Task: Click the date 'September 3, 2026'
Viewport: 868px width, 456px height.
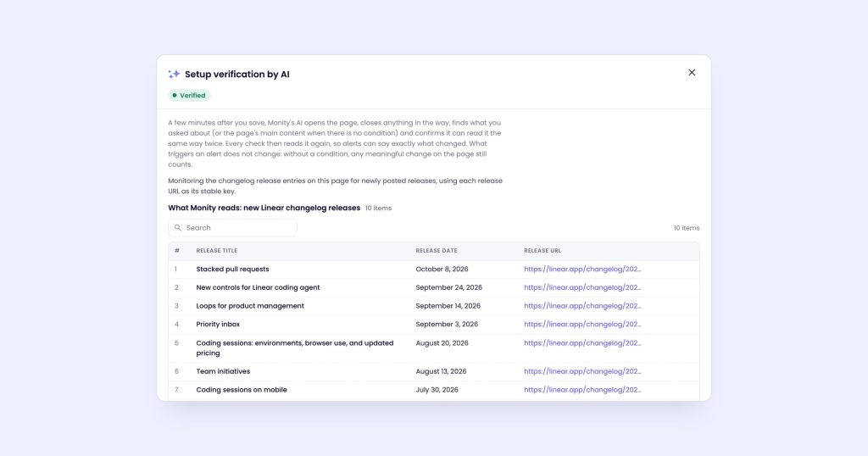Action: point(446,324)
